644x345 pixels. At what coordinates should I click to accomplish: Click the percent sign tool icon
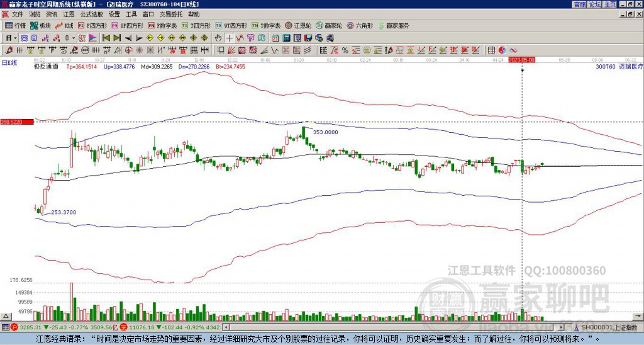coord(345,50)
